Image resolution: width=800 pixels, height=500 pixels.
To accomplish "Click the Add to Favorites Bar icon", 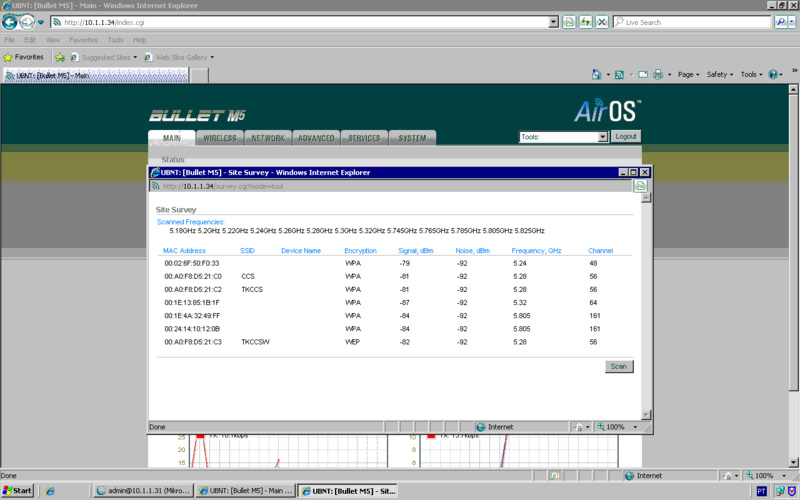I will tap(60, 57).
